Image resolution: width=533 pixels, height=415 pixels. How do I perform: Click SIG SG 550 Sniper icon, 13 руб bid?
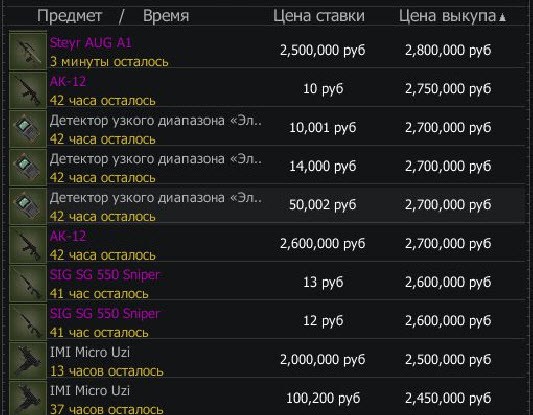click(28, 283)
